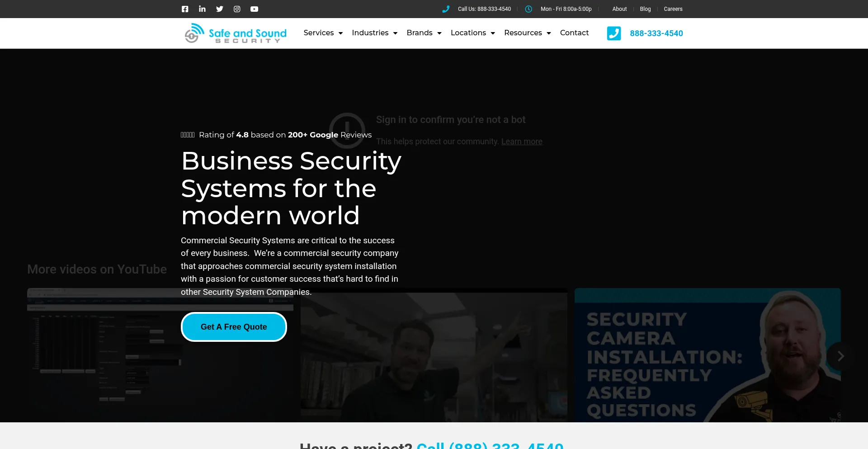Open the Facebook social icon
Screen dimensions: 868x449
tap(185, 9)
